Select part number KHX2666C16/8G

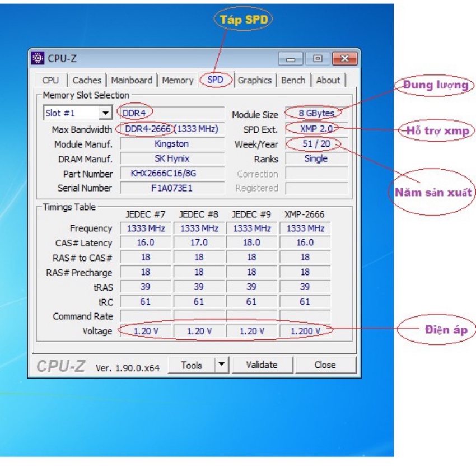172,174
